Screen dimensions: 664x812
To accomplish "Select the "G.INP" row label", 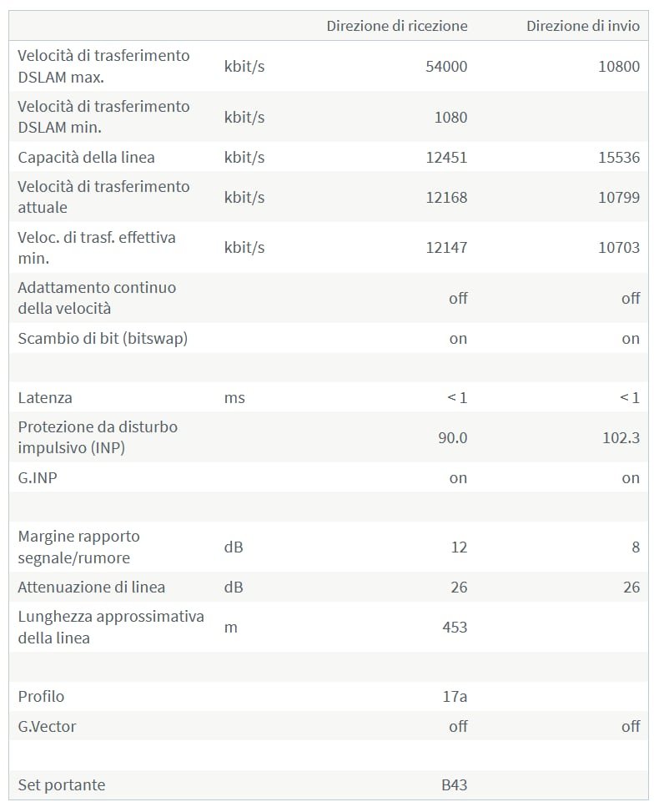I will tap(39, 477).
